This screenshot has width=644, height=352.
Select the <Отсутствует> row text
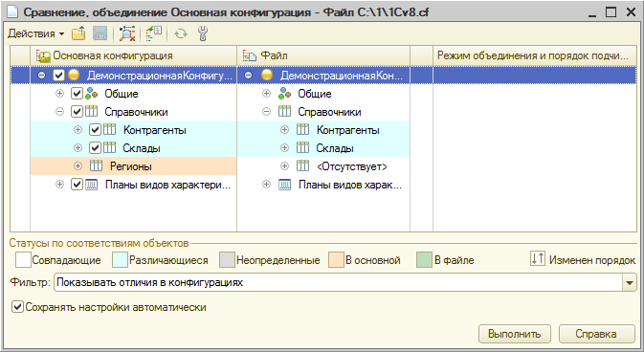(x=352, y=166)
